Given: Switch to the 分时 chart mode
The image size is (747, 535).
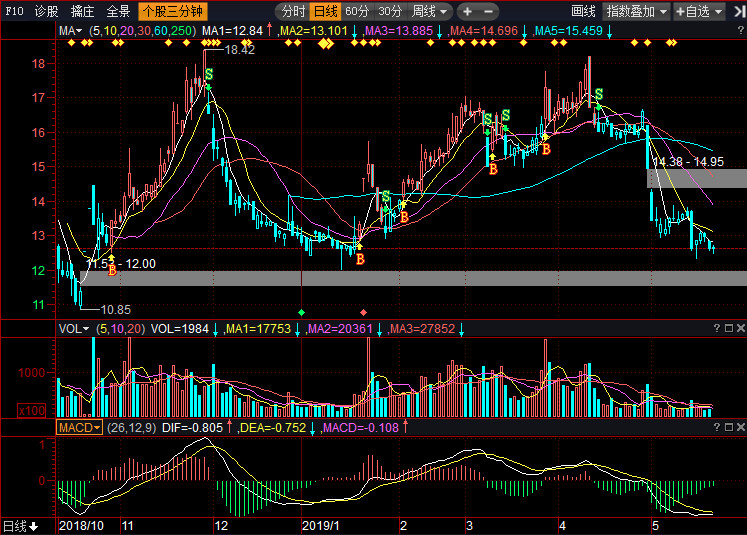Looking at the screenshot, I should tap(293, 11).
